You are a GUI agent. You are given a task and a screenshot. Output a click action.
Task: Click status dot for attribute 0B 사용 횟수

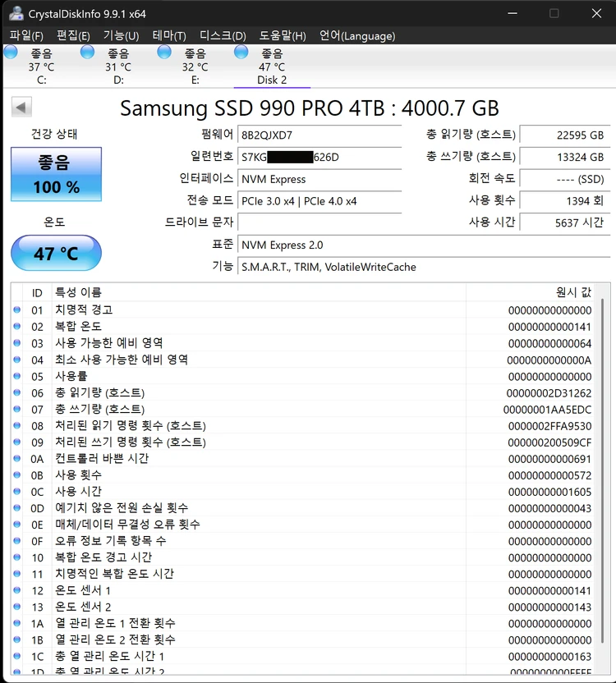click(17, 474)
